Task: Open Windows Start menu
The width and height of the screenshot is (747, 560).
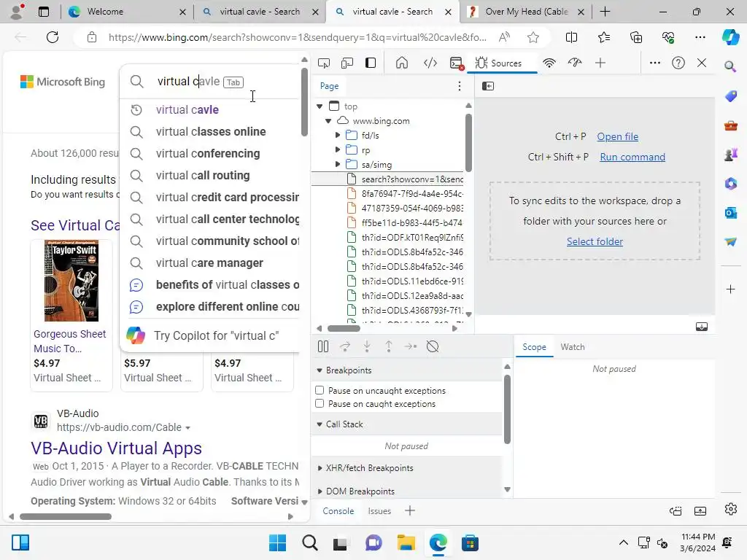Action: coord(278,542)
